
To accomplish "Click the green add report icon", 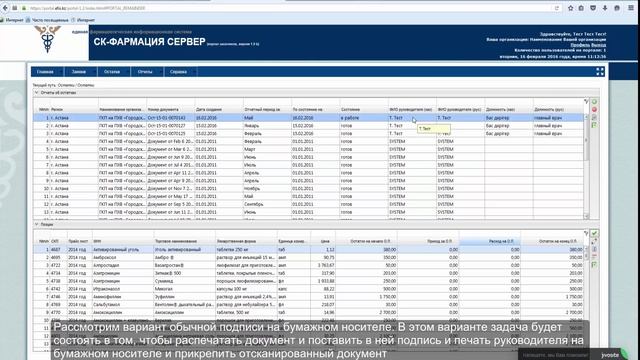I will pos(594,102).
